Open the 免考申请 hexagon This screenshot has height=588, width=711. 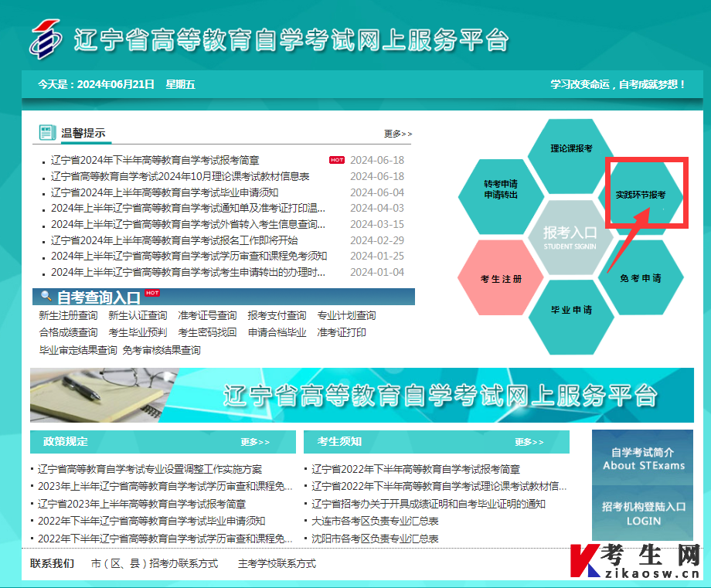coord(640,278)
